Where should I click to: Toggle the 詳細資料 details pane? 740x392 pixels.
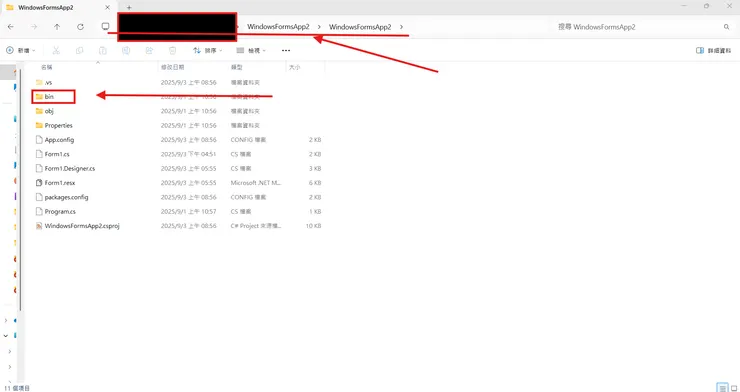click(714, 50)
